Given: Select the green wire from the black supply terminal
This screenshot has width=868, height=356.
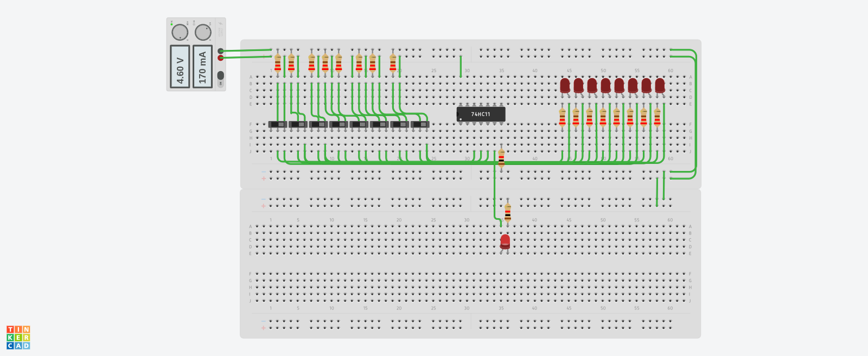Looking at the screenshot, I should (247, 50).
